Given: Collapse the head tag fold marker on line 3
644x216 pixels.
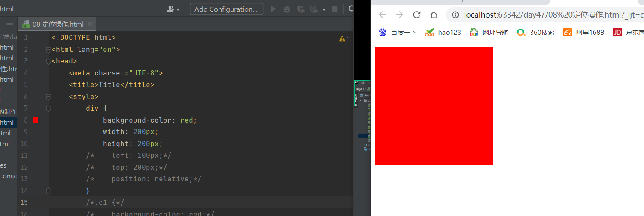Looking at the screenshot, I should [x=49, y=61].
